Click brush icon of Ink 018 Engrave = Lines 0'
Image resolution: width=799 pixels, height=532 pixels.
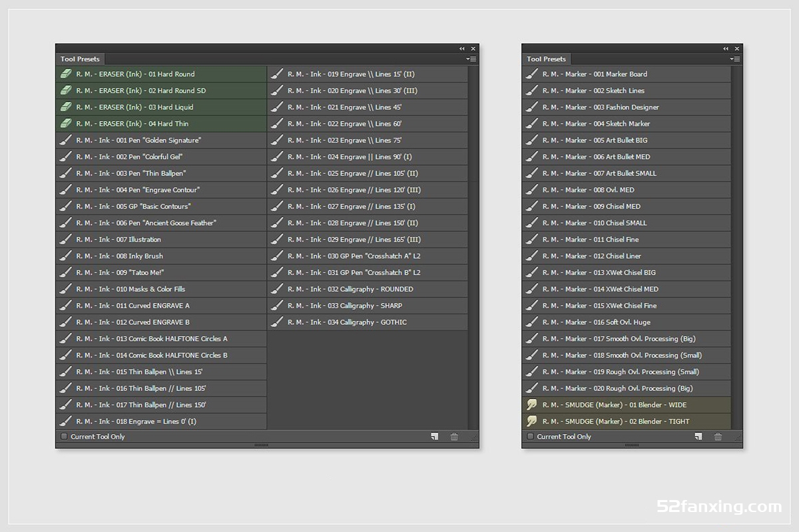[65, 421]
